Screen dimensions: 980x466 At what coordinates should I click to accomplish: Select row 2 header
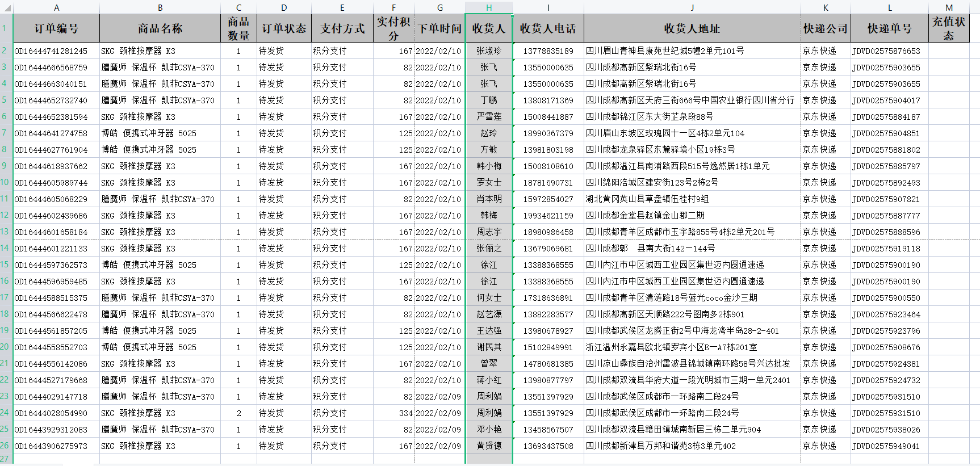coord(6,51)
